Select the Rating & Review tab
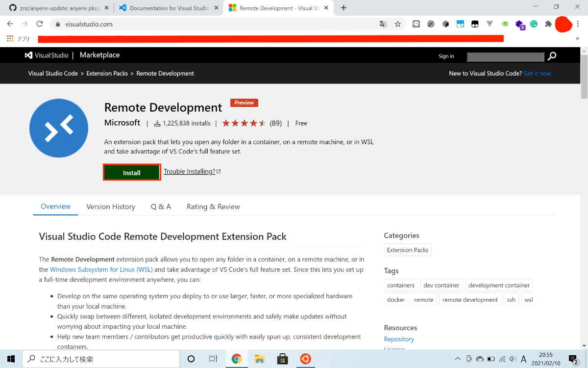The image size is (588, 368). (x=213, y=207)
